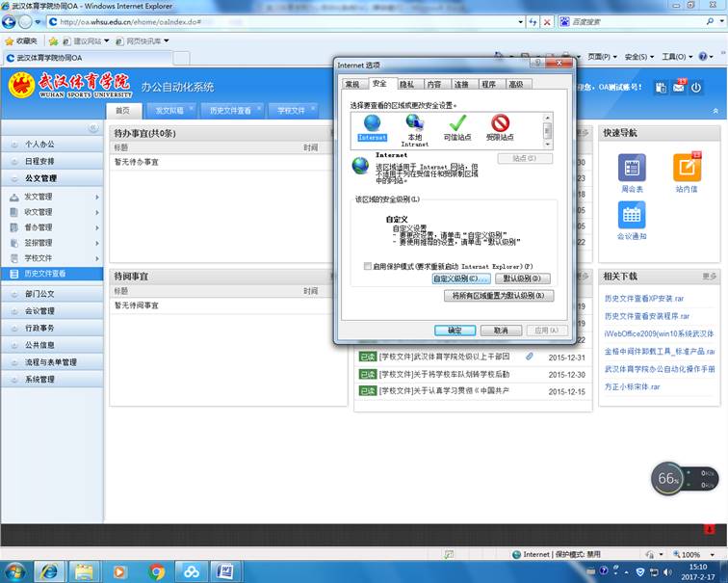Open the 工具(O) toolbar dropdown
Viewport: 728px width, 583px height.
pyautogui.click(x=675, y=57)
